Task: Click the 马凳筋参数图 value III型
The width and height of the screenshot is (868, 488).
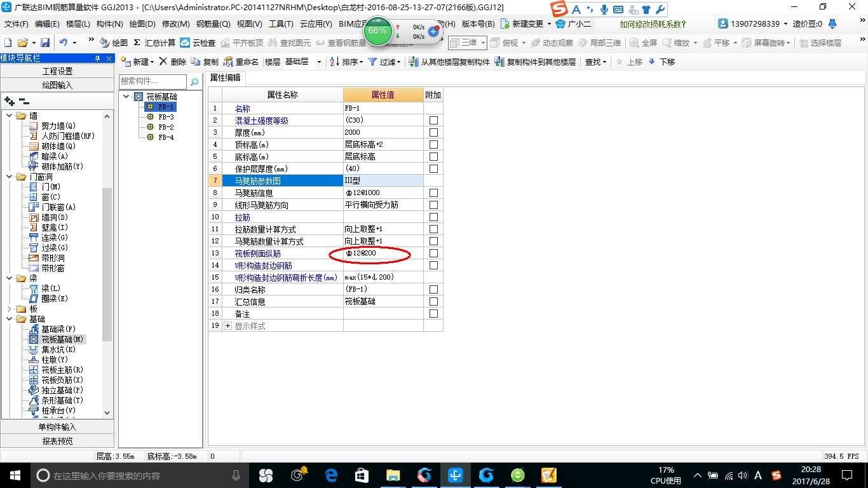Action: [383, 181]
